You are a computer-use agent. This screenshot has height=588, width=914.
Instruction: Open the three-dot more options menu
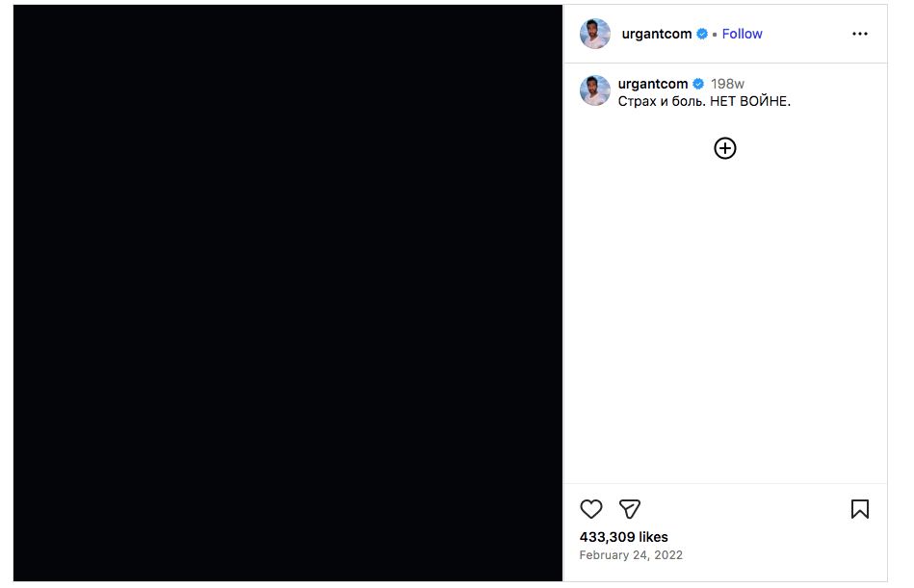coord(860,34)
